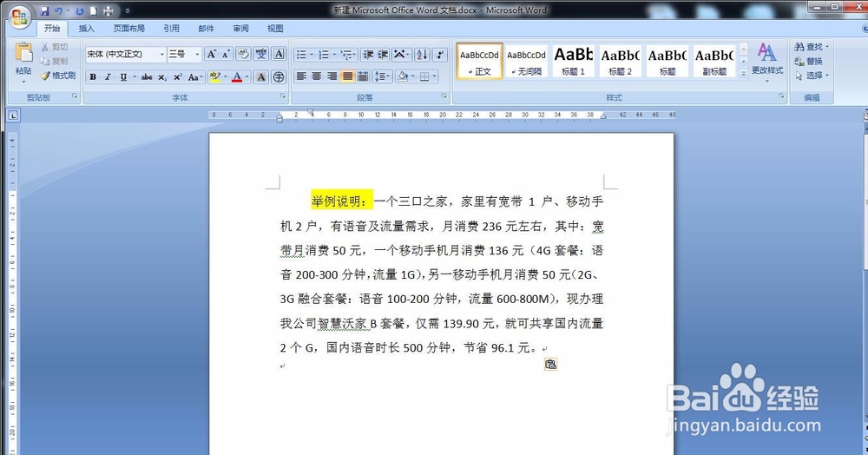Apply bulleted list

300,54
